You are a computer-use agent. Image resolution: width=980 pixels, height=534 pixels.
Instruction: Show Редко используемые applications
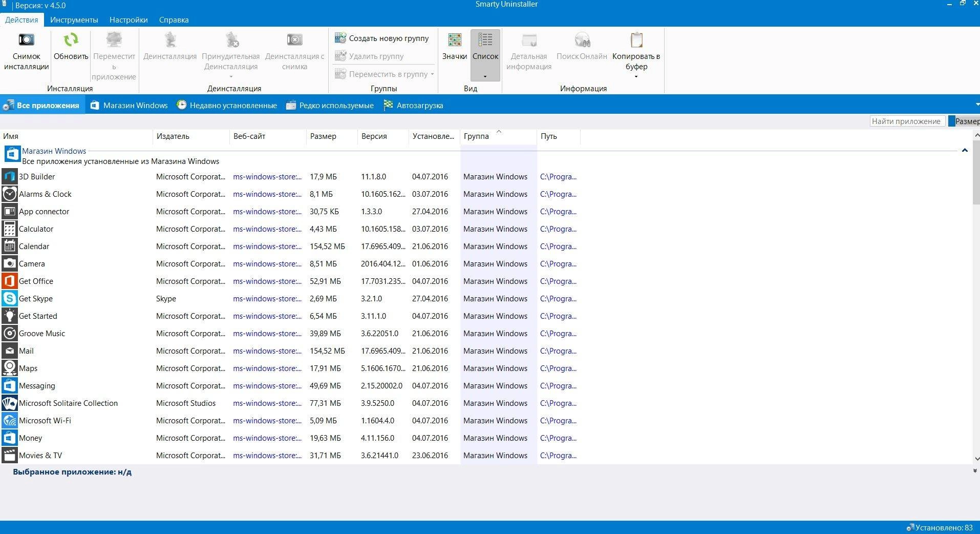tap(330, 105)
